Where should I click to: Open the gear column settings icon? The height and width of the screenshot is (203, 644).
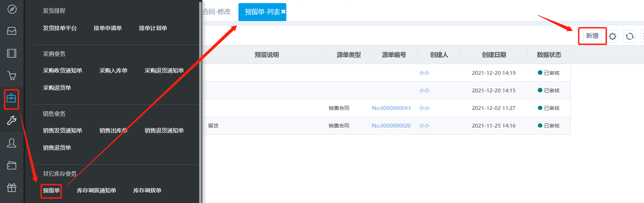pyautogui.click(x=612, y=36)
